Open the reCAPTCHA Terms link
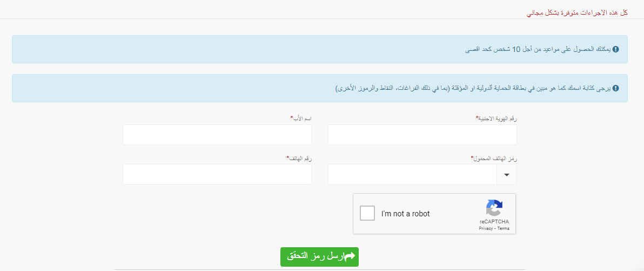The image size is (644, 271). pyautogui.click(x=504, y=229)
